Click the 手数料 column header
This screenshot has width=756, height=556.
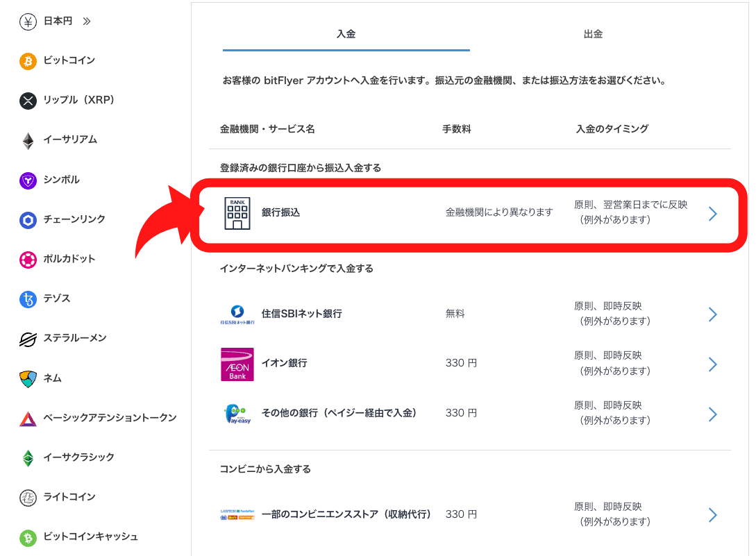coord(457,129)
